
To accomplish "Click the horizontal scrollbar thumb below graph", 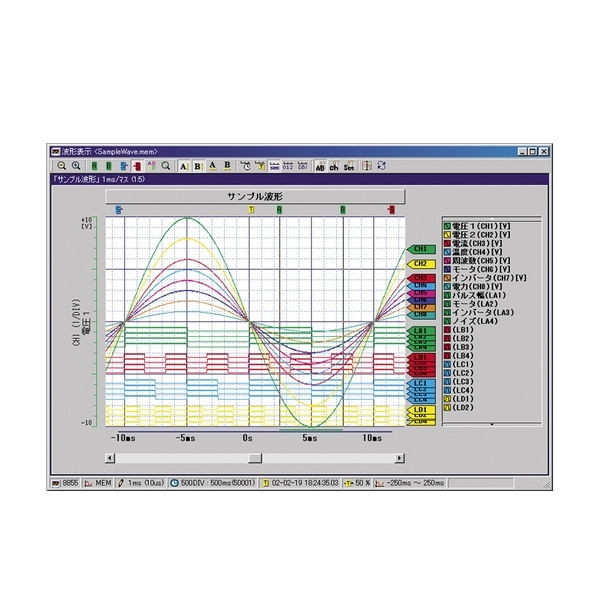I will tap(255, 458).
